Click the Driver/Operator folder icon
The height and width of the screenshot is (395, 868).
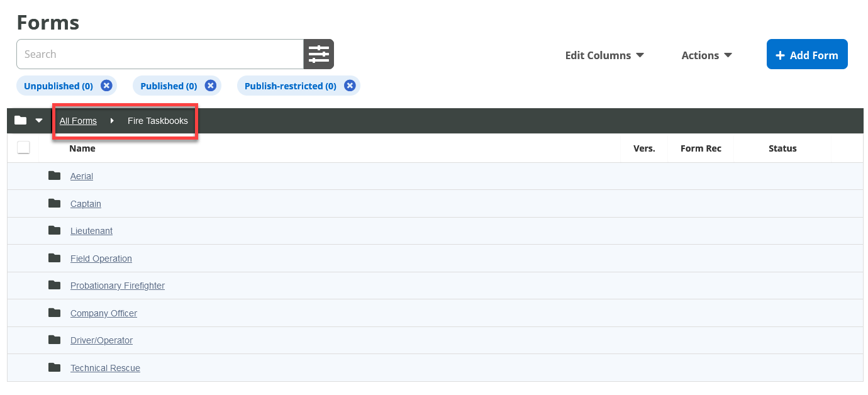(x=55, y=340)
